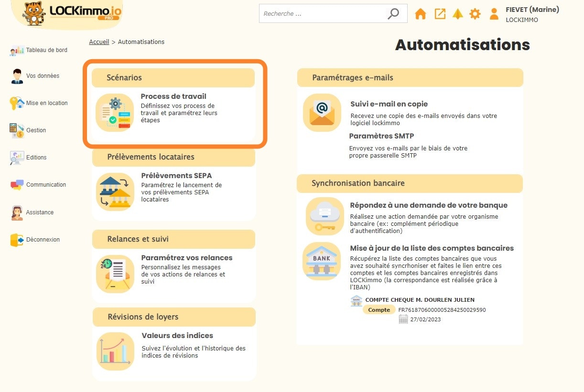Click the Valeurs des indices chart icon

coord(115,351)
